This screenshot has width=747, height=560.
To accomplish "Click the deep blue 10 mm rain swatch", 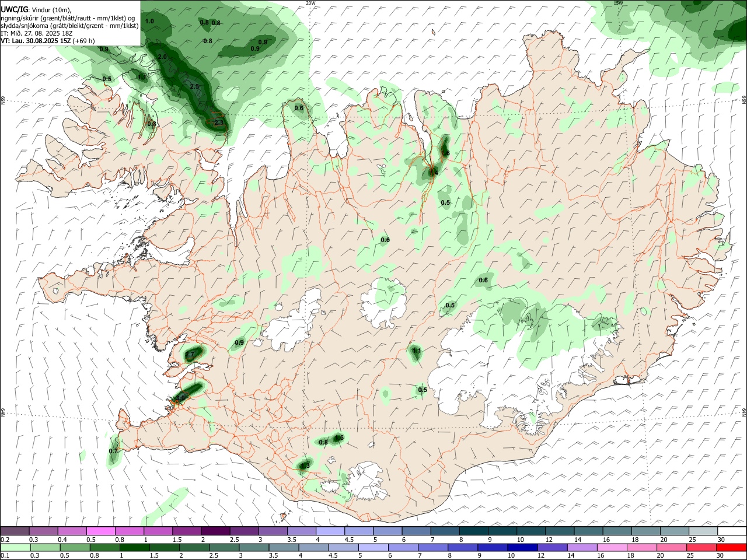I will pos(522,548).
